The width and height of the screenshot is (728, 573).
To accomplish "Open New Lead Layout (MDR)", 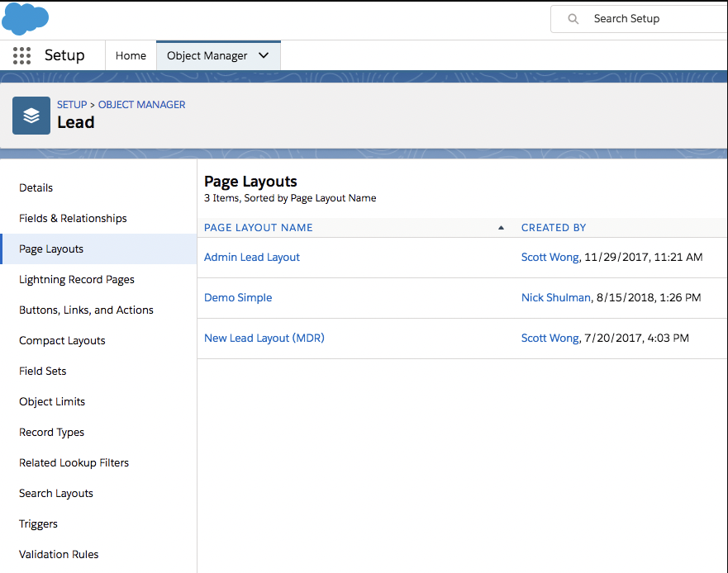I will [264, 338].
